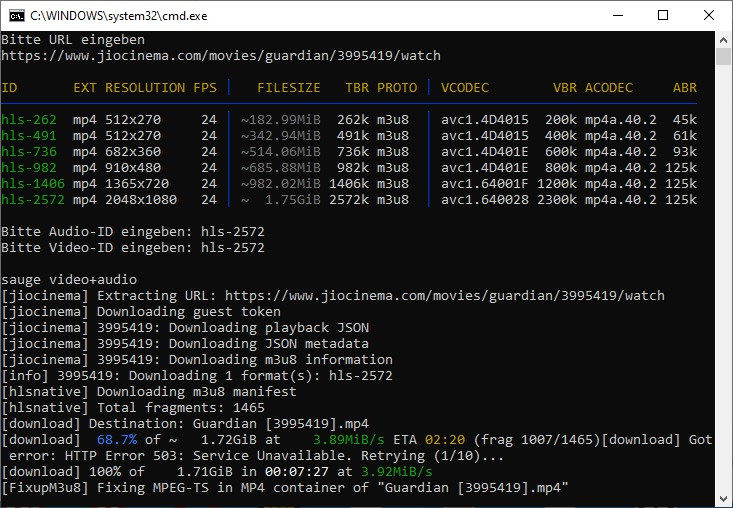Click the hls-2572 ID in the table

coord(33,200)
